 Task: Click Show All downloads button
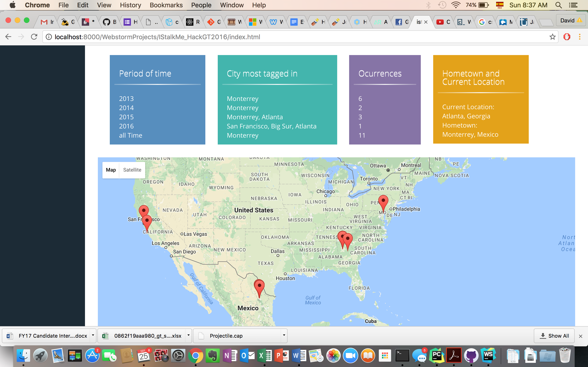(554, 336)
